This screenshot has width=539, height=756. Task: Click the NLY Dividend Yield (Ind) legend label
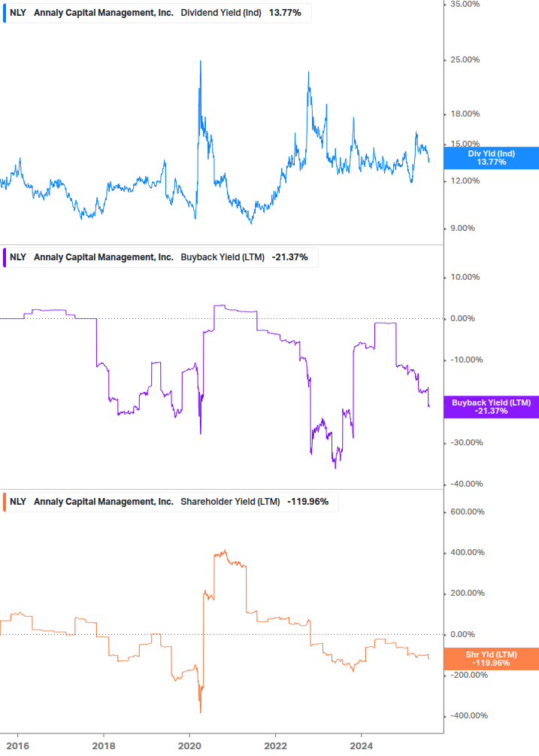pyautogui.click(x=157, y=13)
